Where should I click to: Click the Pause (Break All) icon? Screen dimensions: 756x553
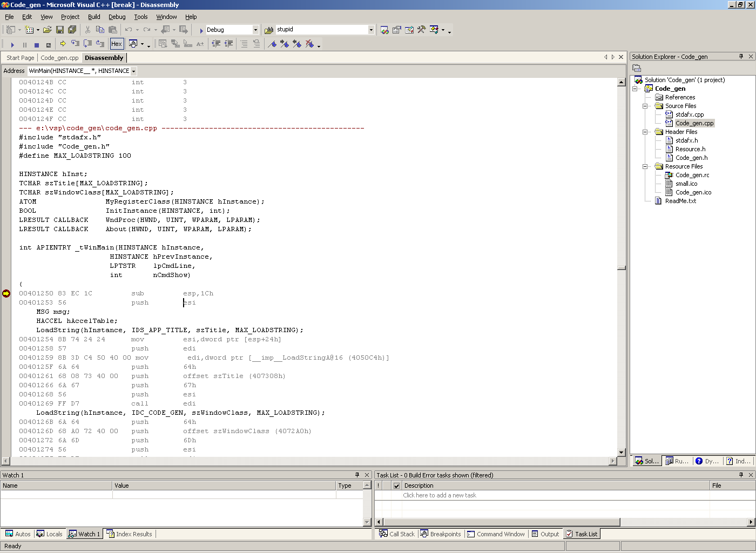(24, 44)
